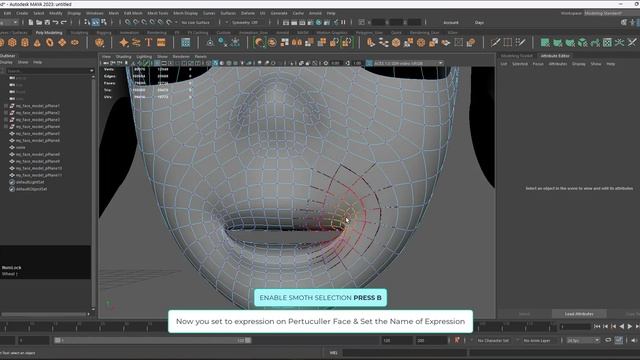Create a polygon disc from the shelf

[75, 42]
